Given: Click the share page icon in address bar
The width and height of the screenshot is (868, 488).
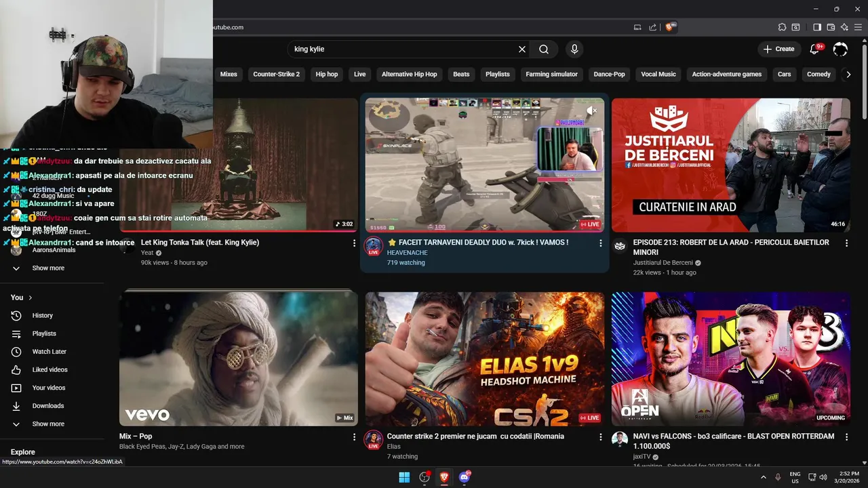Looking at the screenshot, I should [x=652, y=27].
